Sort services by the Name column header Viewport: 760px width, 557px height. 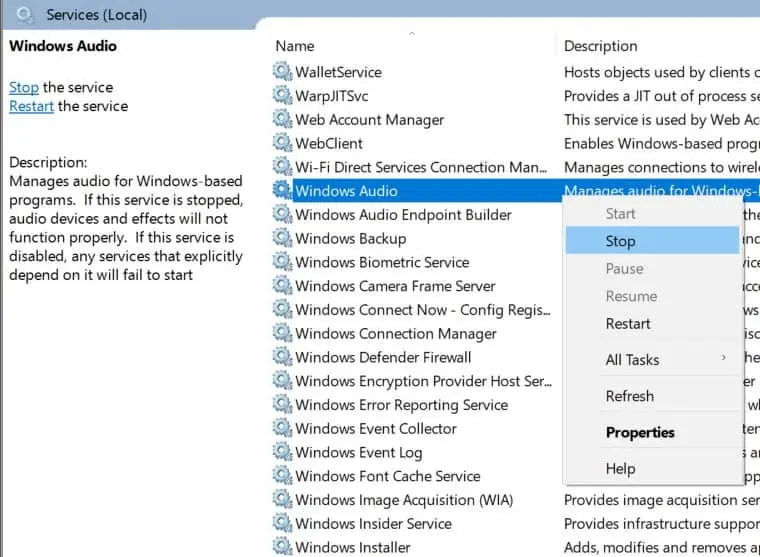[x=295, y=46]
